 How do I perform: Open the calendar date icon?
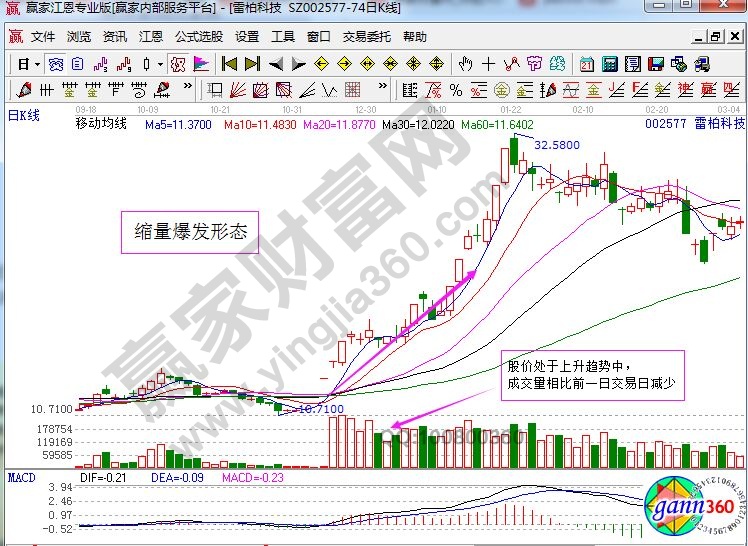586,64
